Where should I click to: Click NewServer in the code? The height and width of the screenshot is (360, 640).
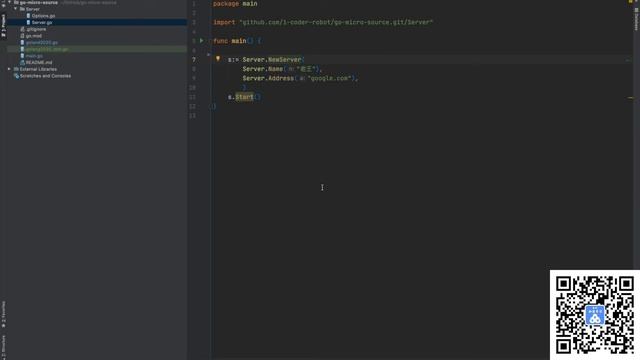(x=284, y=60)
